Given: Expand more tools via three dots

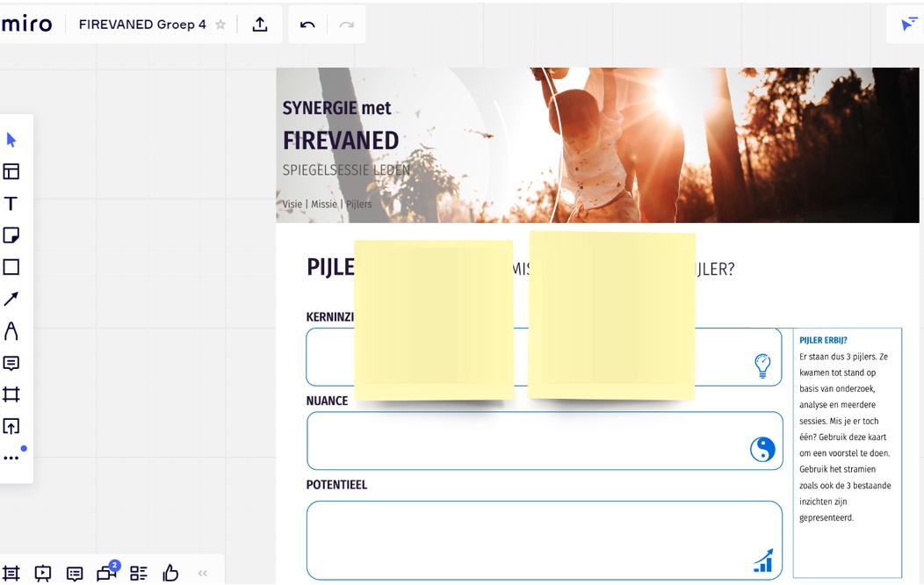Looking at the screenshot, I should (11, 458).
